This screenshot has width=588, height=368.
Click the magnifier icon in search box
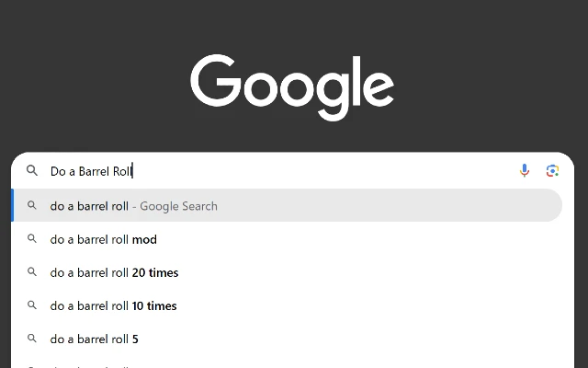coord(32,171)
